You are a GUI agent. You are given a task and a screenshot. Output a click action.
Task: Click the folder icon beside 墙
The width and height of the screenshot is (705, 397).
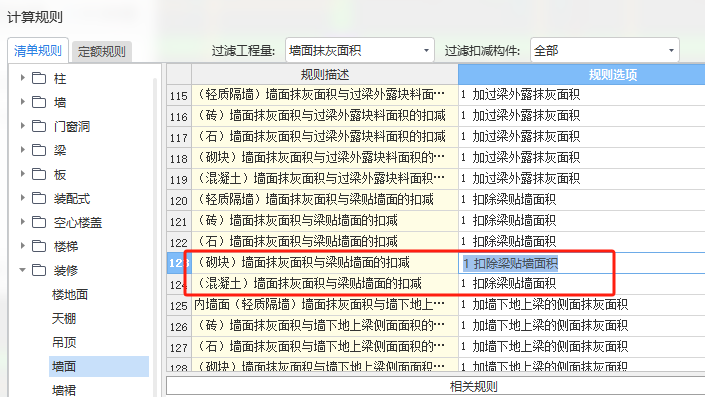[39, 102]
